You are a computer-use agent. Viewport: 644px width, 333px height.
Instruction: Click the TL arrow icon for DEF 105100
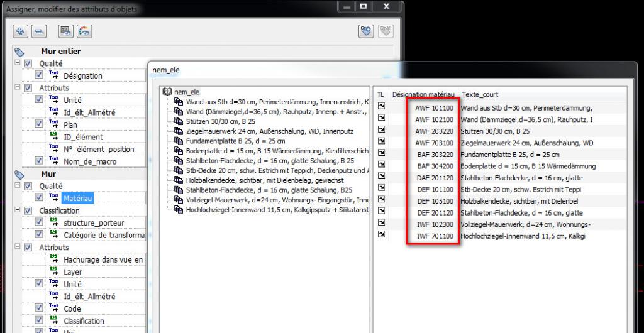click(x=382, y=199)
